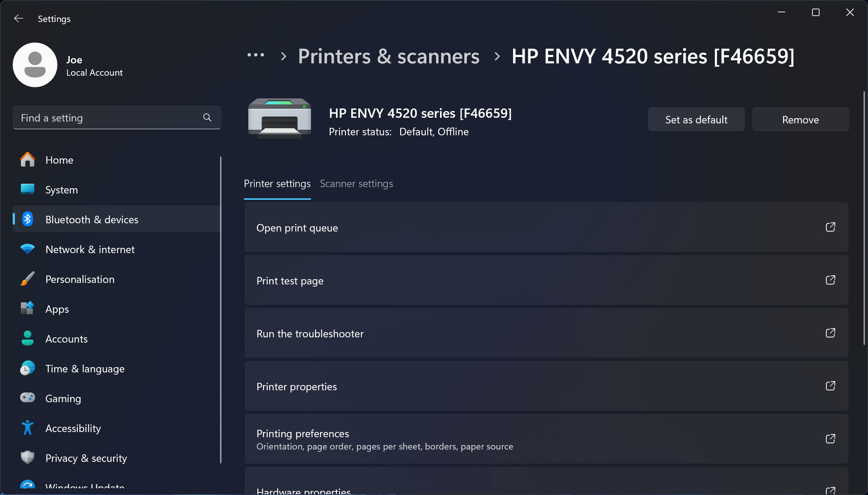
Task: Click the Remove printer button
Action: 801,119
